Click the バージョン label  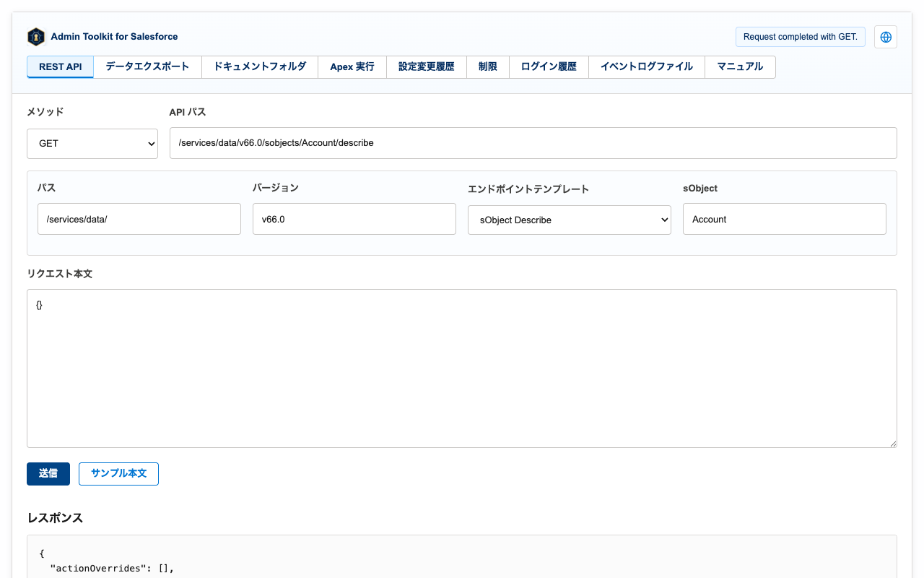276,188
